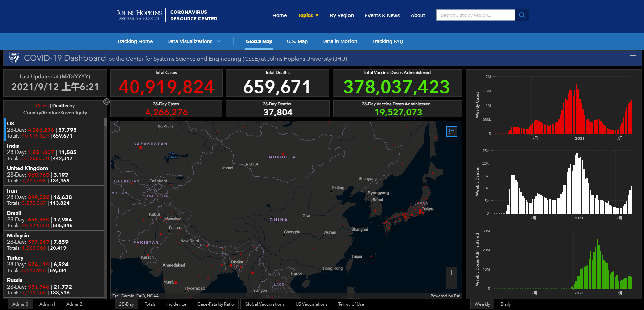The height and width of the screenshot is (310, 644).
Task: Select the Admin0 tab
Action: (x=20, y=304)
